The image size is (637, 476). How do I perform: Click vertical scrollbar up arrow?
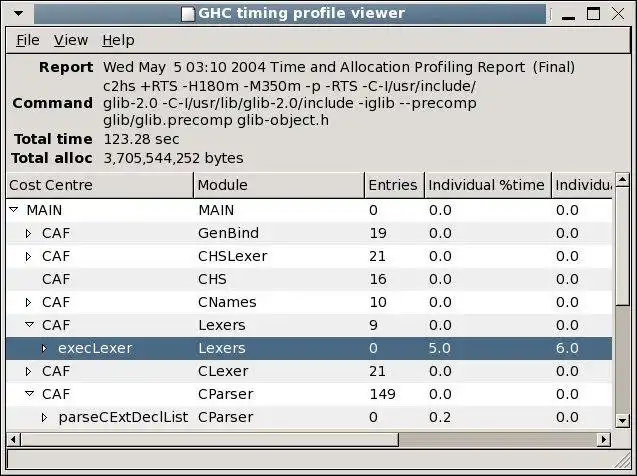[x=622, y=179]
